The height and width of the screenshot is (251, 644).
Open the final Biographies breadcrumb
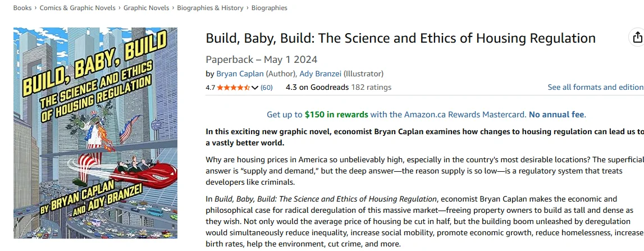point(269,8)
